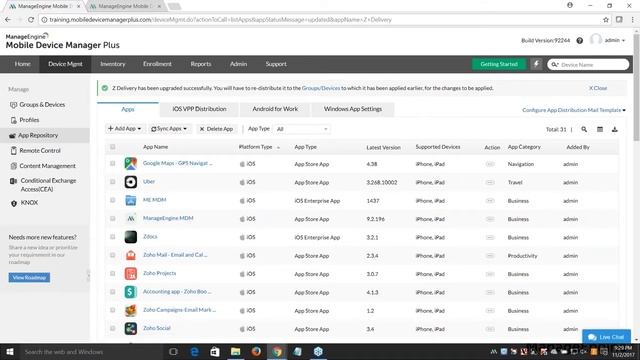Bookmark this page with star icon
This screenshot has width=640, height=360.
606,20
